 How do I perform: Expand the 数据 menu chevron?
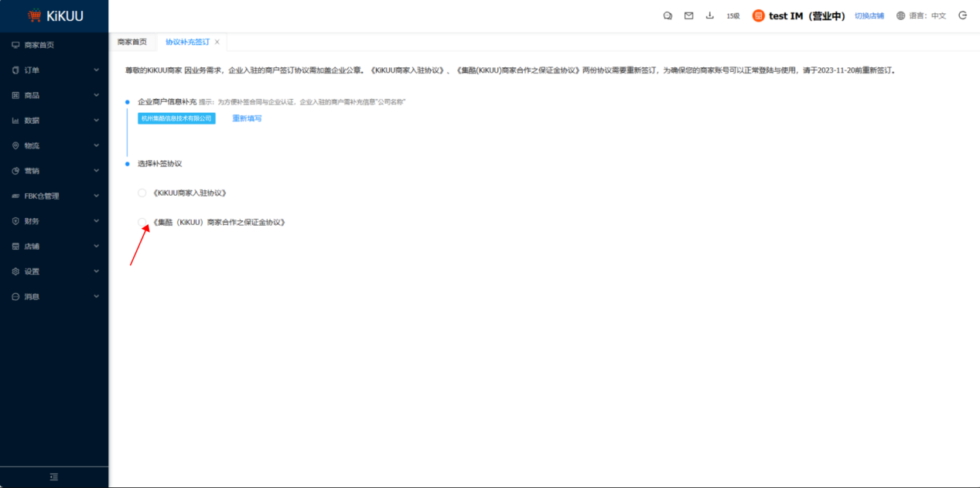(x=96, y=121)
